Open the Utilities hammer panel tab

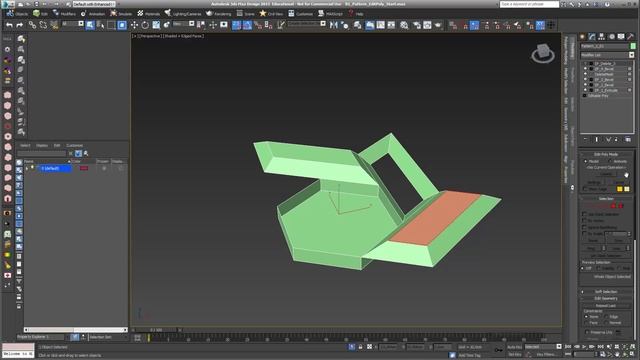pos(630,37)
